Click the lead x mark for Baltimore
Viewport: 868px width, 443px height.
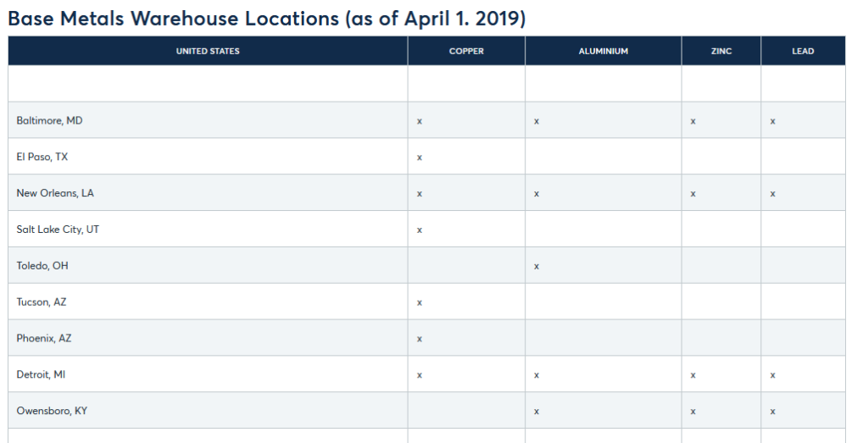point(773,121)
